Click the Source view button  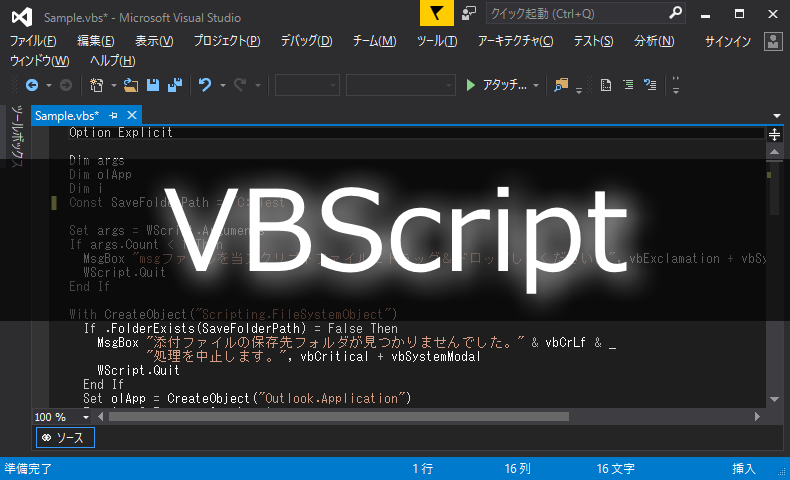65,438
